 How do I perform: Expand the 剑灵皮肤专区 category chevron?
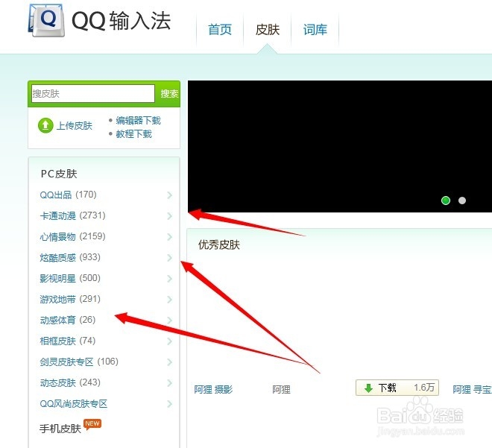click(x=169, y=362)
